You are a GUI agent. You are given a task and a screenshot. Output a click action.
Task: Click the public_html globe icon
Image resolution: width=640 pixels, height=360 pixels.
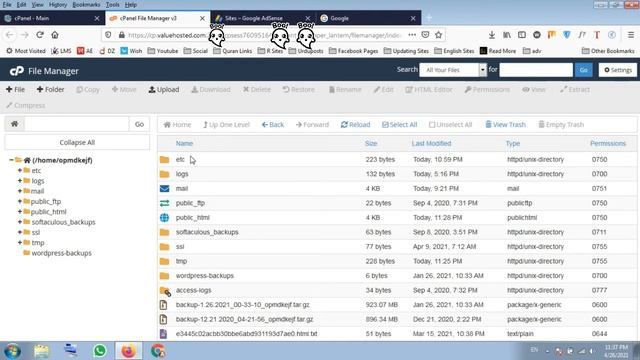164,218
